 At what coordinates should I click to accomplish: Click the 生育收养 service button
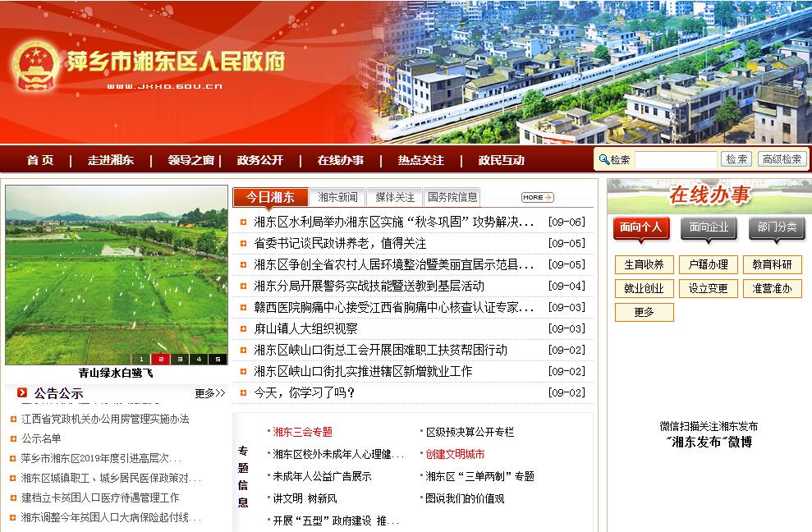coord(645,264)
